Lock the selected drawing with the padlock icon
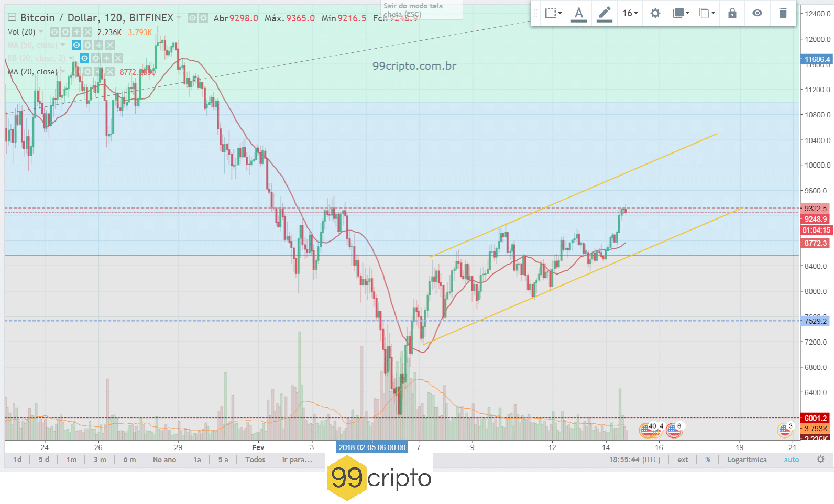The width and height of the screenshot is (834, 504). tap(732, 13)
